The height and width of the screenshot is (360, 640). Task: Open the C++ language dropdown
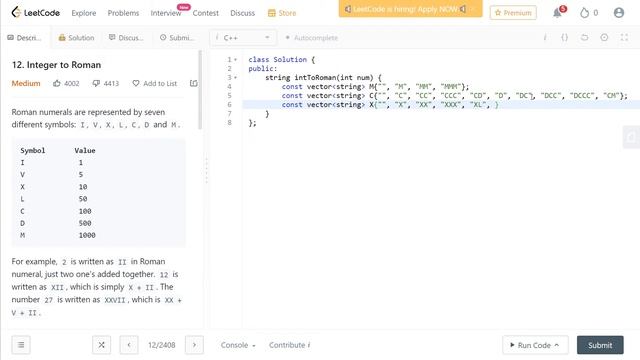pyautogui.click(x=243, y=38)
